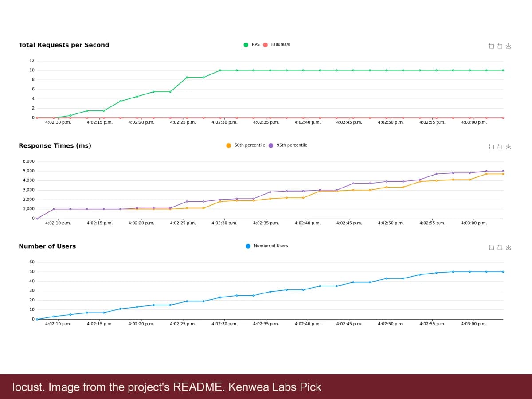This screenshot has height=399, width=532.
Task: Activate area zoom on Total Requests chart
Action: click(x=491, y=46)
